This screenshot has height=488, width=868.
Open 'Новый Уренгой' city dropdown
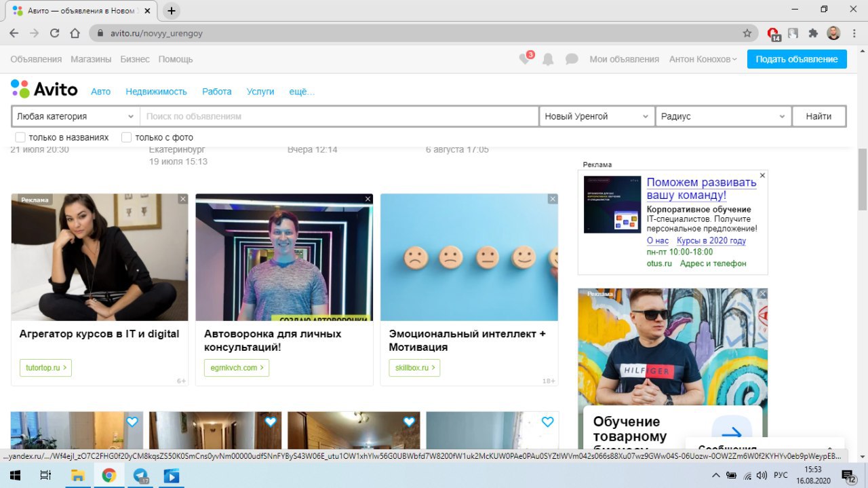pos(597,116)
